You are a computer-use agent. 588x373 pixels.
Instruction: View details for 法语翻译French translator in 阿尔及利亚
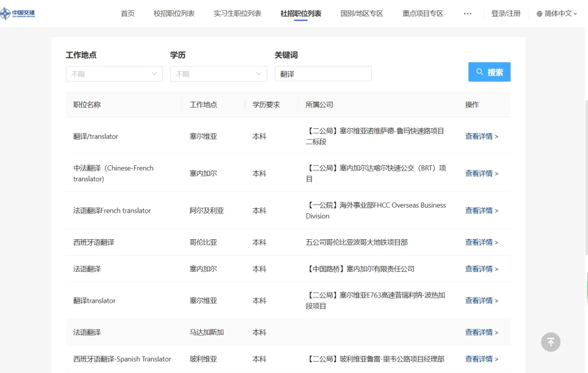(x=481, y=210)
